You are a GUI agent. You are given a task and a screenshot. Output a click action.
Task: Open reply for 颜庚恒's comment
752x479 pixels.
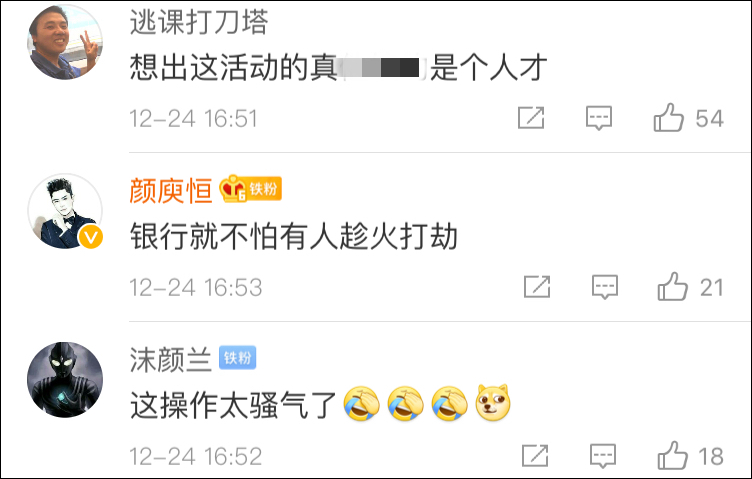point(605,287)
